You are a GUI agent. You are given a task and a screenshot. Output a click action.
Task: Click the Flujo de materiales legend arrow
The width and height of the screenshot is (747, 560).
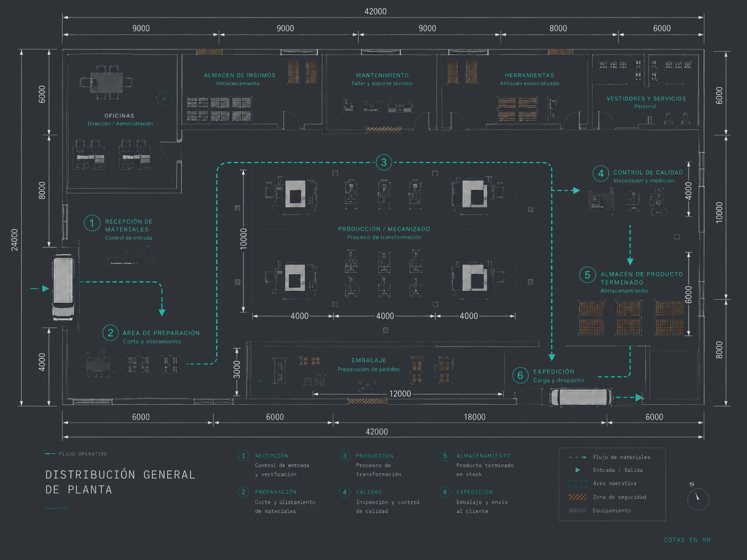577,457
